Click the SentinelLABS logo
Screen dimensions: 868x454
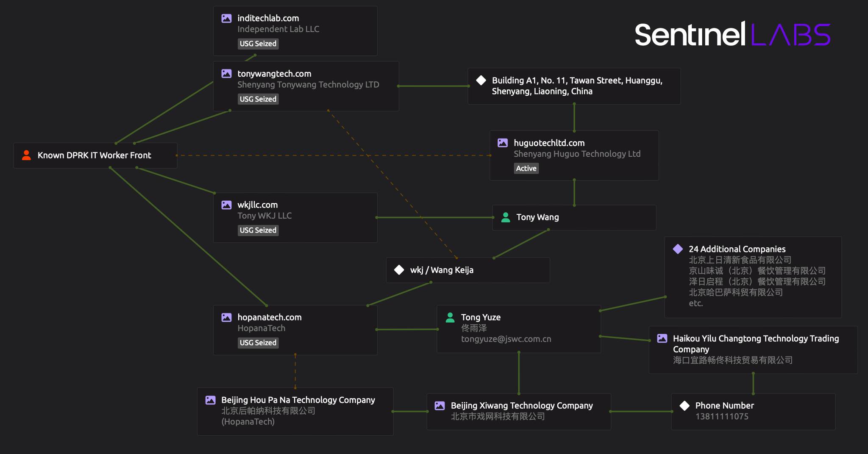pos(732,35)
